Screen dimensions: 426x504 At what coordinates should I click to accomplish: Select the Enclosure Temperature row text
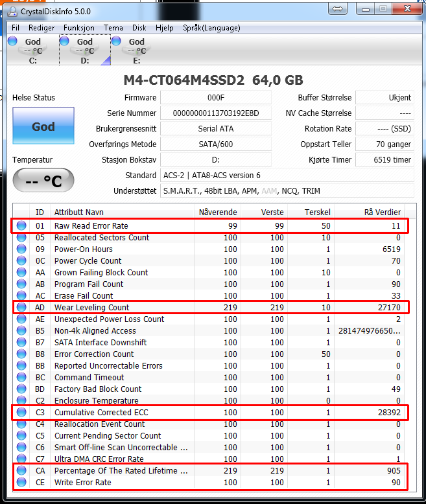(x=96, y=400)
